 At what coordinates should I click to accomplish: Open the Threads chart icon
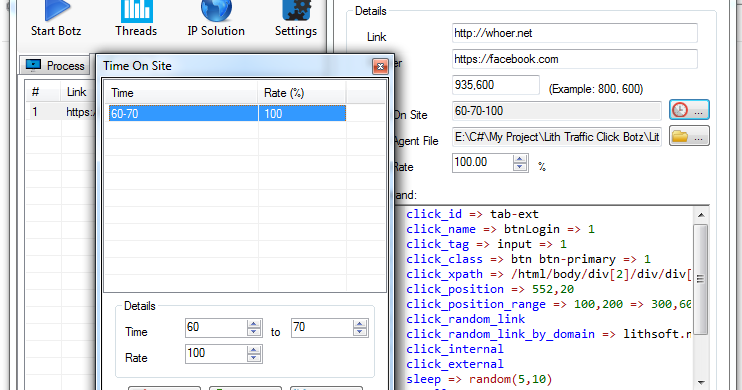(136, 10)
